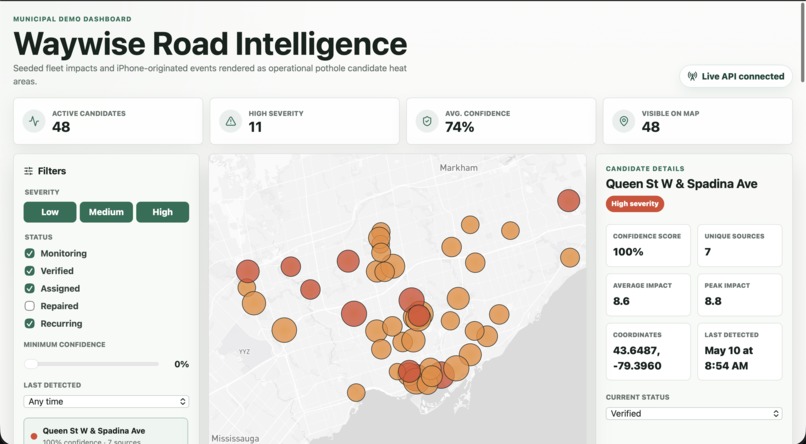Click the Average Impact 8.6 tile
Viewport: 806px width, 444px height.
(x=648, y=294)
